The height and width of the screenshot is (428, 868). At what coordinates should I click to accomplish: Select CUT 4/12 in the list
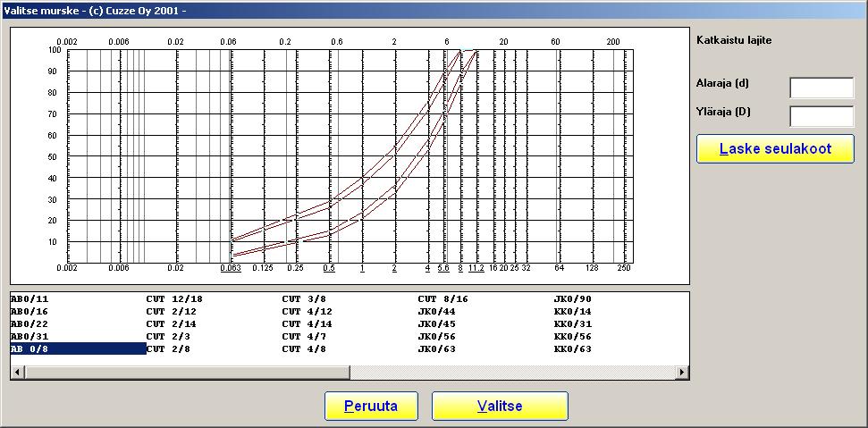pyautogui.click(x=308, y=312)
